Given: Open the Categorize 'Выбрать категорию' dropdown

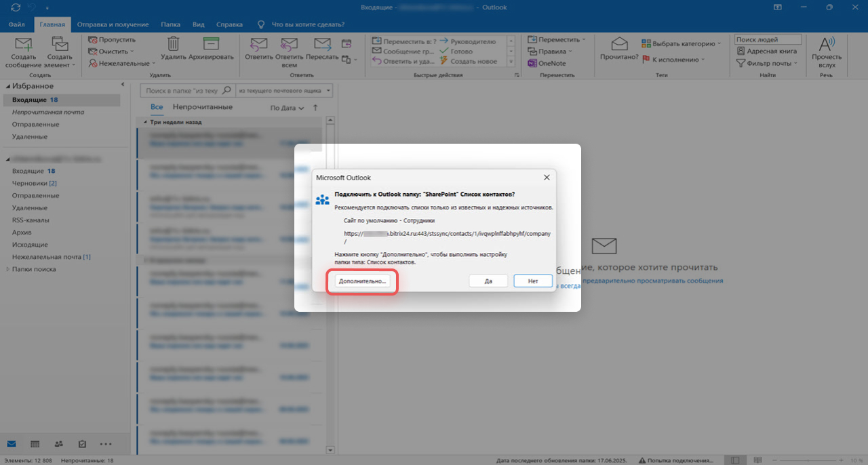Looking at the screenshot, I should click(682, 43).
